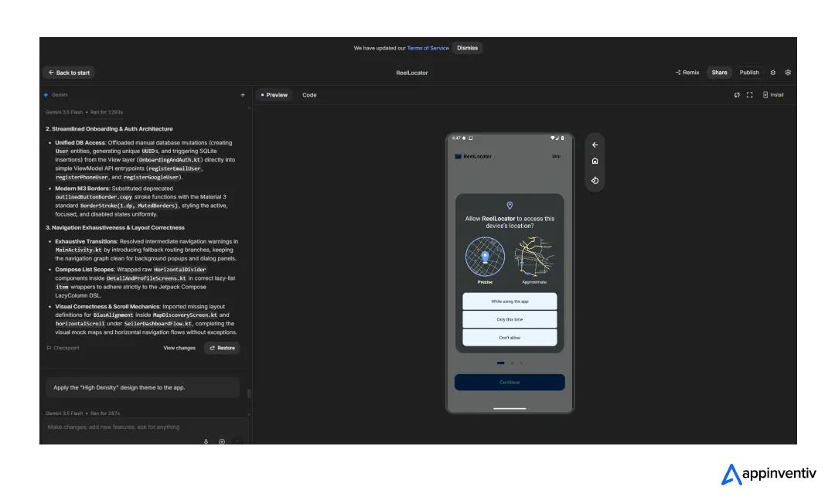The width and height of the screenshot is (835, 504).
Task: Click the View changes link
Action: pos(179,348)
